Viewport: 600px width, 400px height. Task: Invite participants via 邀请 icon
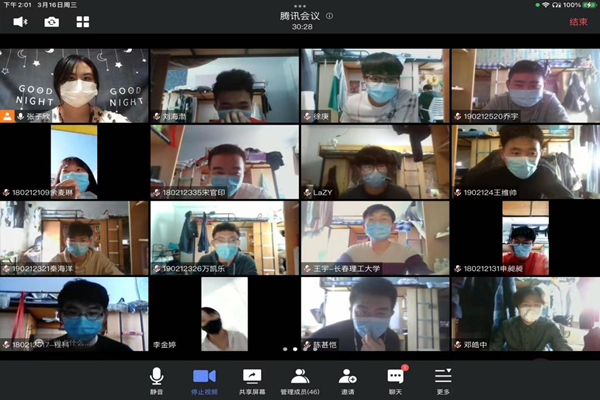(x=347, y=379)
